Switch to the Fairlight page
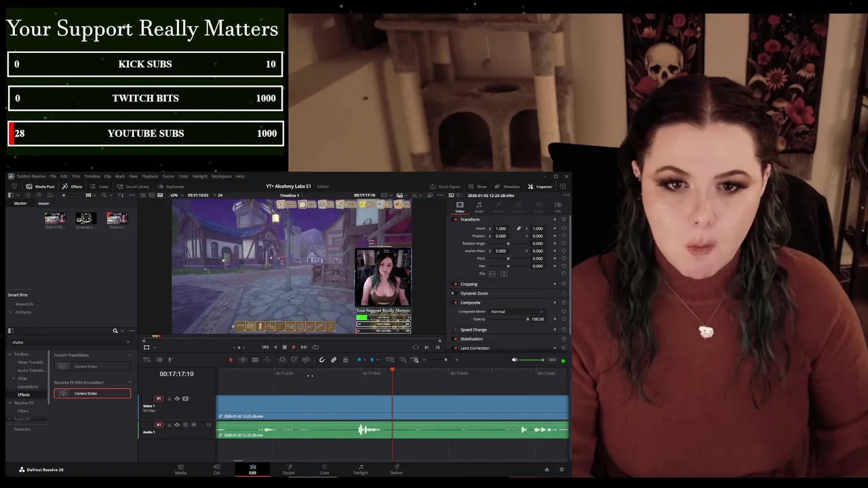 361,469
